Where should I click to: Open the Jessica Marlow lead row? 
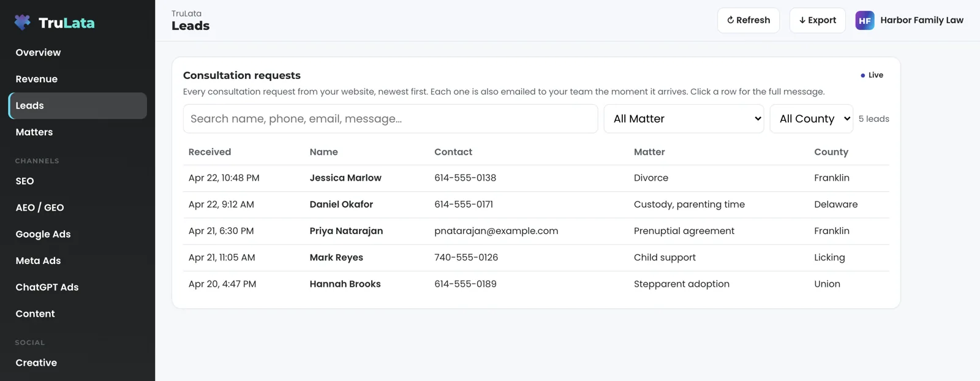coord(536,178)
